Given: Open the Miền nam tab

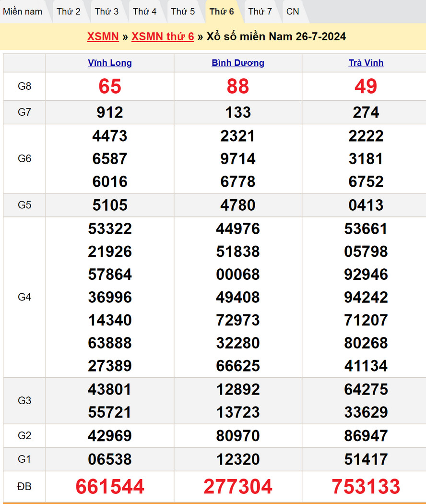Looking at the screenshot, I should point(23,12).
